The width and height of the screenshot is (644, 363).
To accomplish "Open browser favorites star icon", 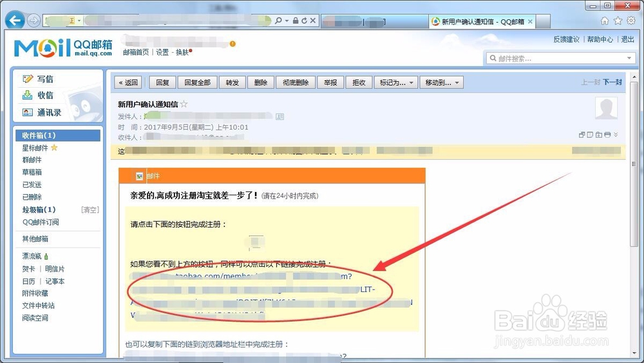I will point(618,21).
